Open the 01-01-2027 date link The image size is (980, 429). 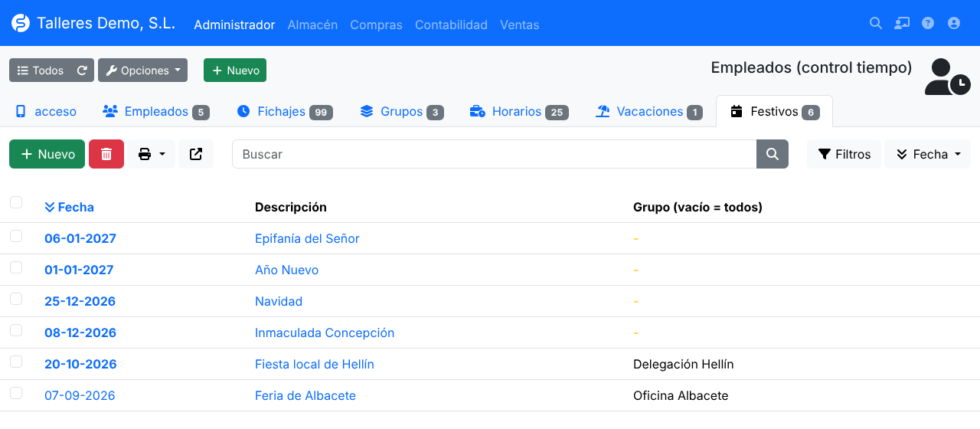(x=79, y=270)
